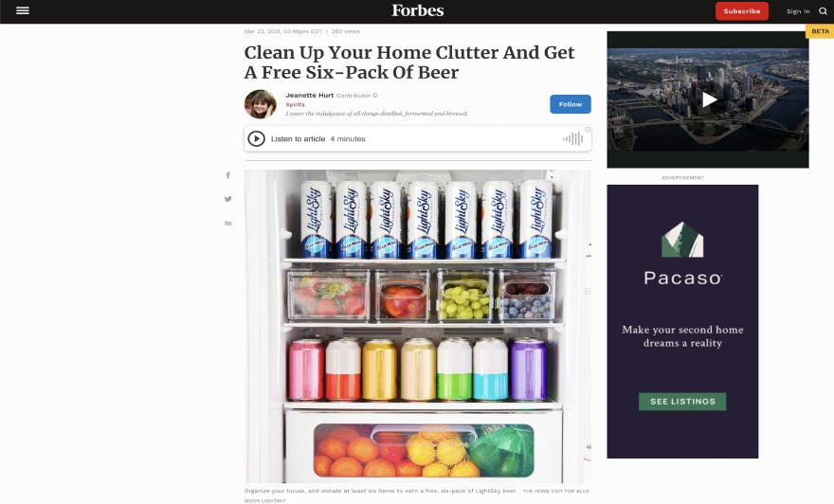Click the audio waveform icon
Image resolution: width=834 pixels, height=504 pixels.
(572, 138)
